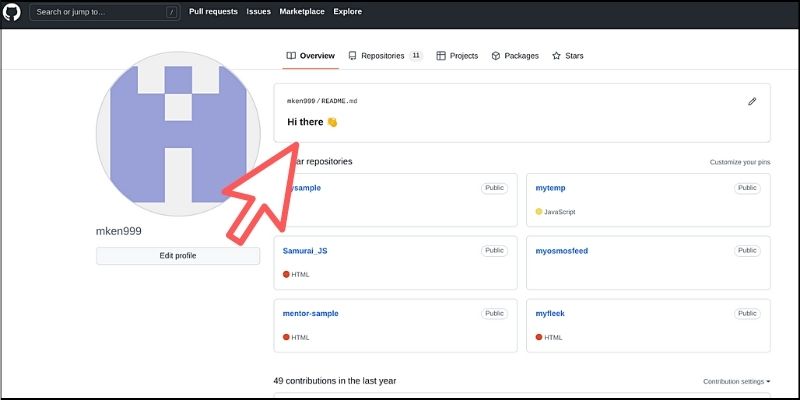The width and height of the screenshot is (800, 400).
Task: Open the mken999 link in README header
Action: point(301,101)
